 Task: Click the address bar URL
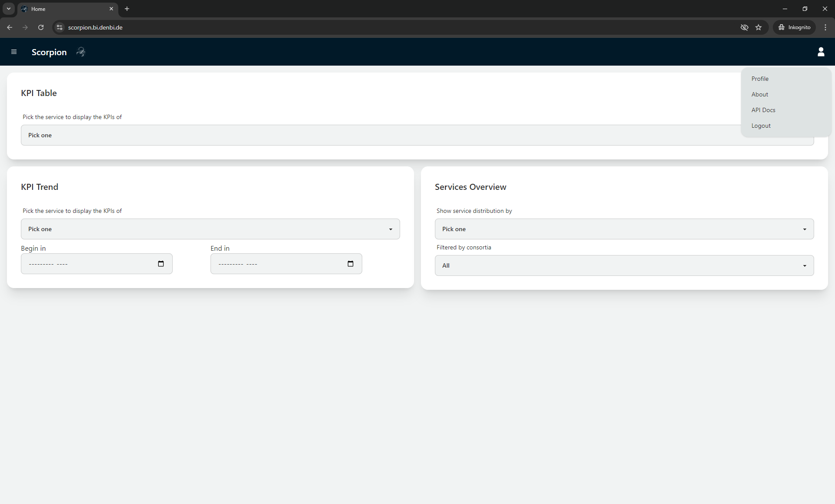(x=95, y=27)
